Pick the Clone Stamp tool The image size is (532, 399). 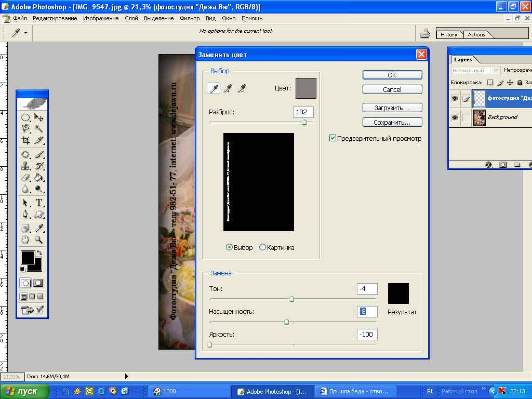click(x=25, y=166)
